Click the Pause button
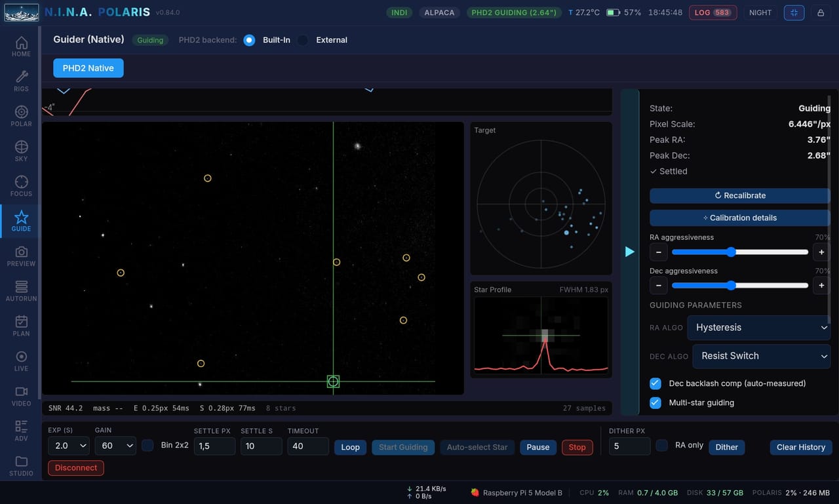 pos(538,447)
